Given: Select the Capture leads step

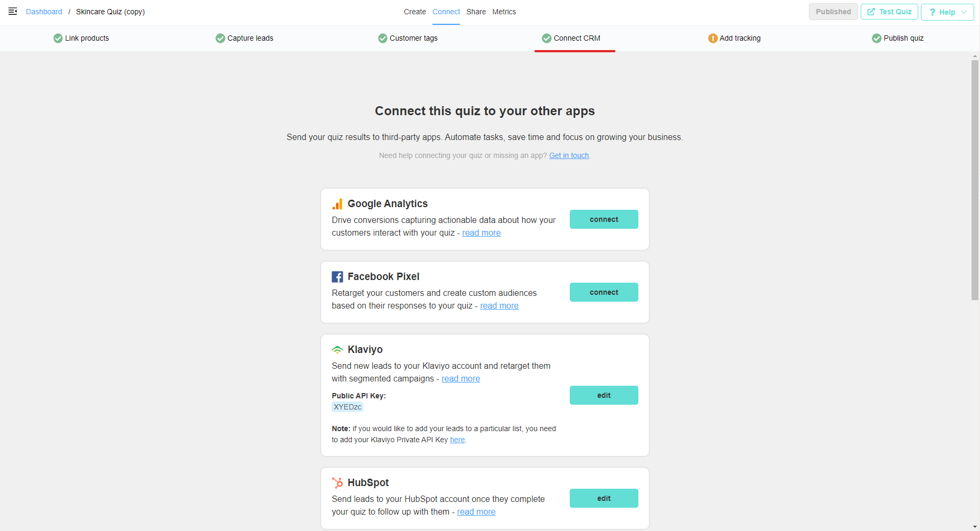Looking at the screenshot, I should point(244,38).
